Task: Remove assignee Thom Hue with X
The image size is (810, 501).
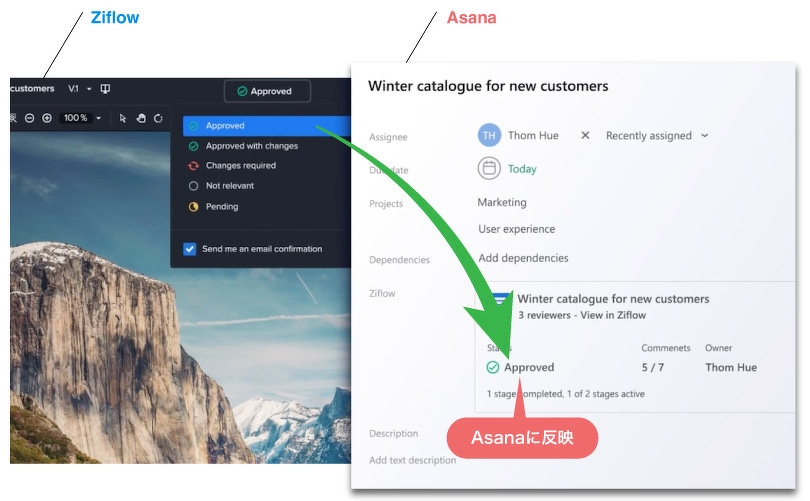Action: pyautogui.click(x=585, y=135)
